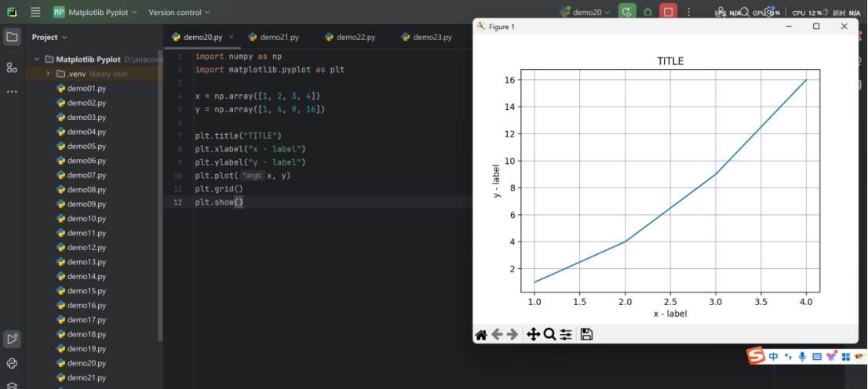Open the Project view dropdown header

[49, 37]
